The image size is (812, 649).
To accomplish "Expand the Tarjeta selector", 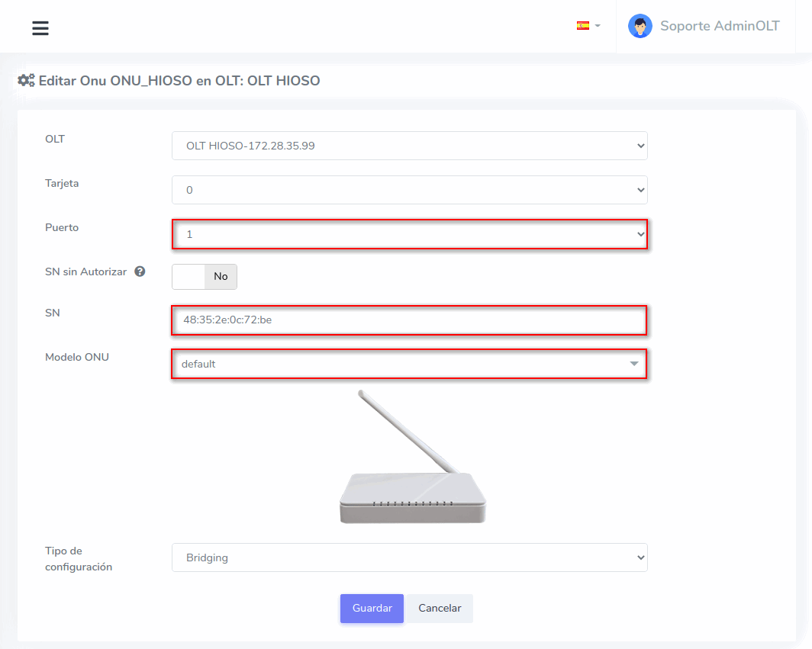I will pyautogui.click(x=409, y=190).
